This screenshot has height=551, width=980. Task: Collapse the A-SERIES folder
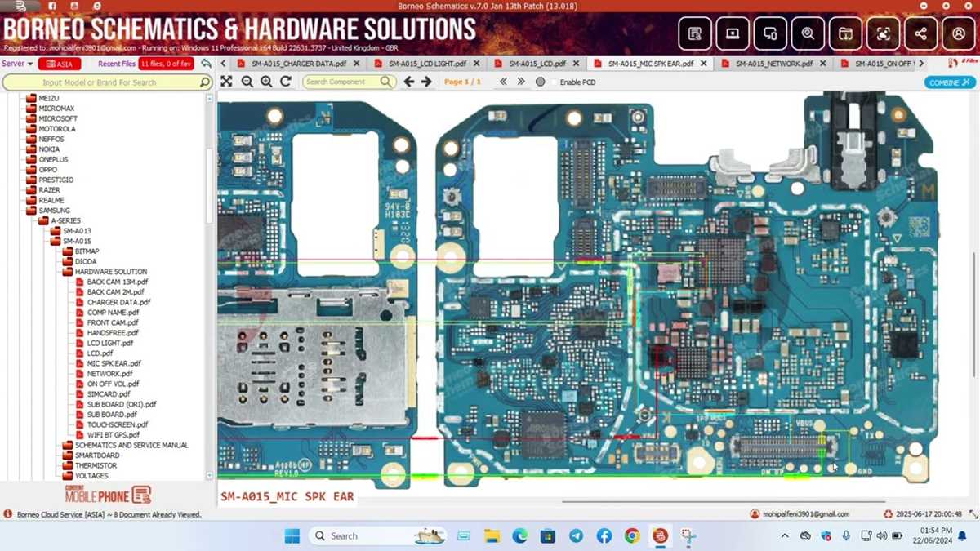(43, 220)
